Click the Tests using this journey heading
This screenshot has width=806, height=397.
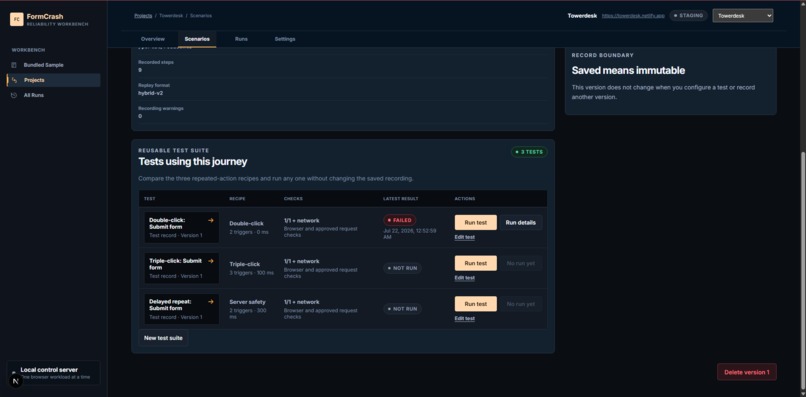pos(193,161)
